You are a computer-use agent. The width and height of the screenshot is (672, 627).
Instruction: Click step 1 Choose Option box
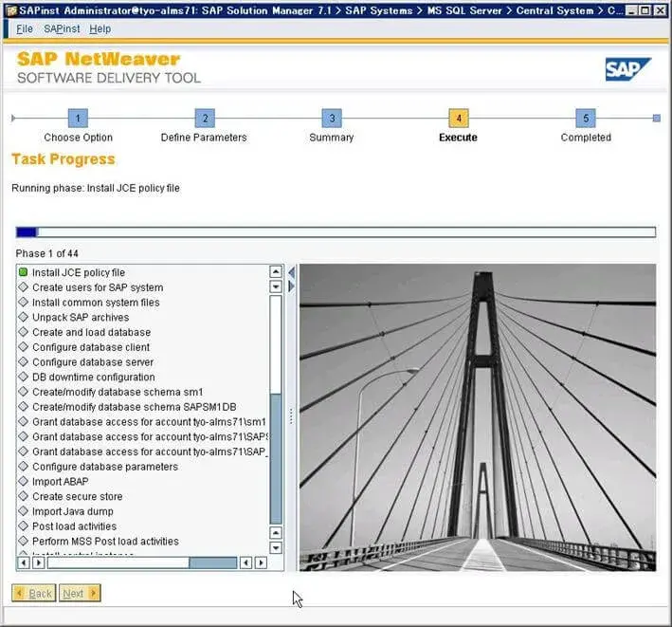click(78, 118)
